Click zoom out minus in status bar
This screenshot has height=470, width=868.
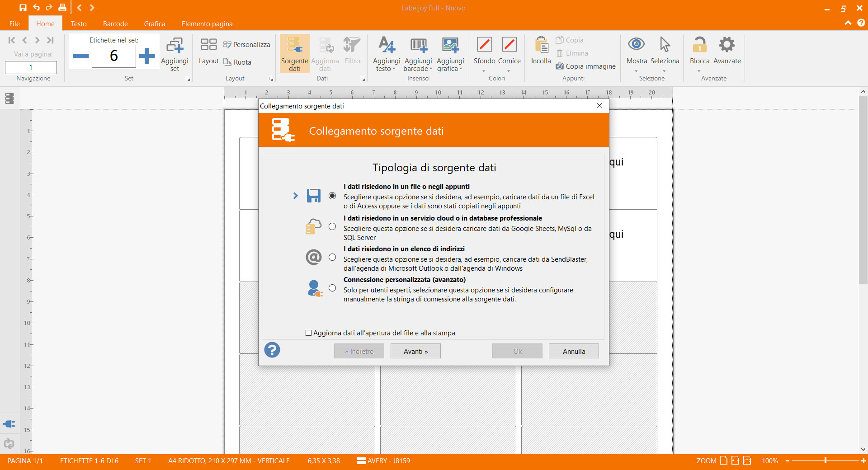(x=788, y=461)
